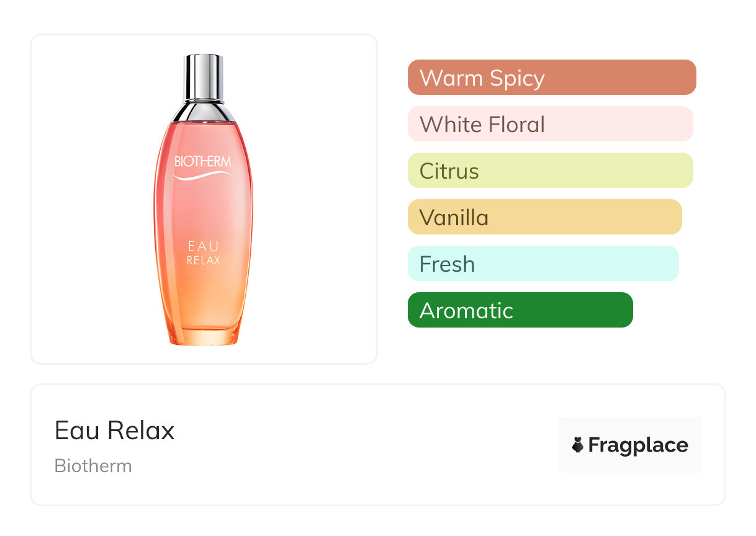
Task: Select the Fresh accord bar
Action: [x=543, y=264]
